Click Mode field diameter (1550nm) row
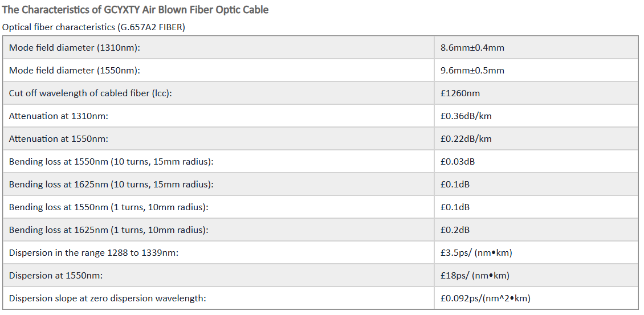 click(x=320, y=70)
